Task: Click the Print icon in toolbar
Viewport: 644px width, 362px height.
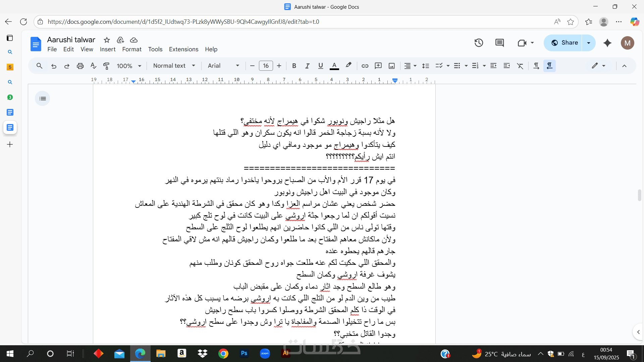Action: tap(80, 66)
